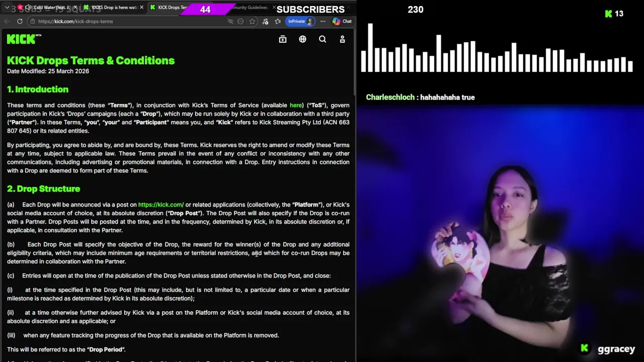The height and width of the screenshot is (362, 644).
Task: Close the KICKS Drop is here tab
Action: (x=141, y=8)
